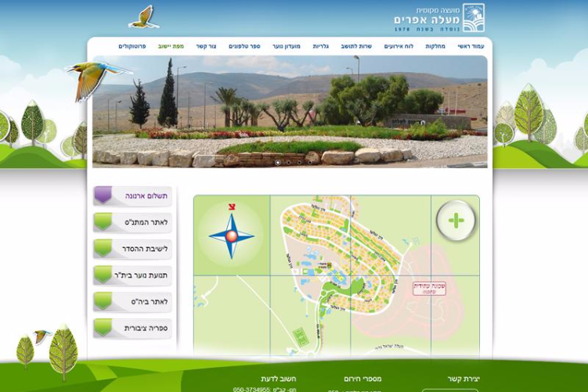Select the fourth slideshow dot indicator
Screen dimensions: 588x392
310,163
